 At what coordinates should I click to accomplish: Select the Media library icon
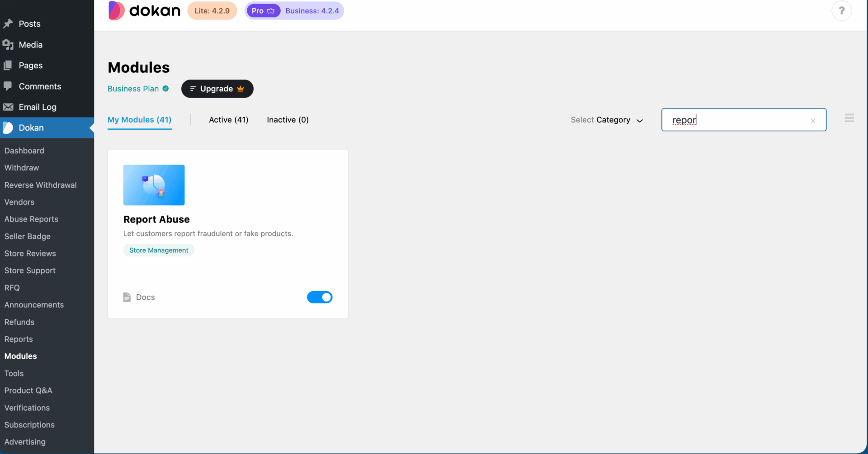pyautogui.click(x=9, y=44)
